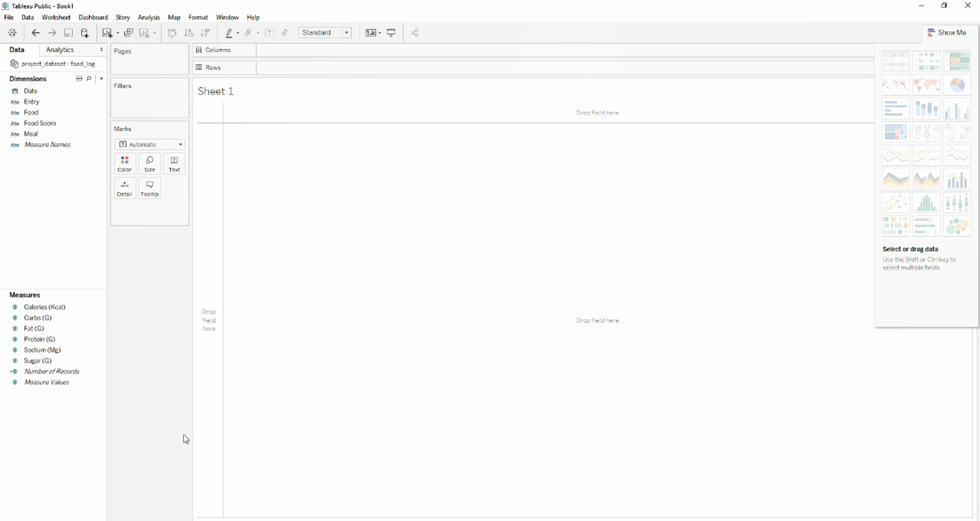Select packed bubbles chart in Show Me
This screenshot has width=980, height=521.
pyautogui.click(x=957, y=225)
